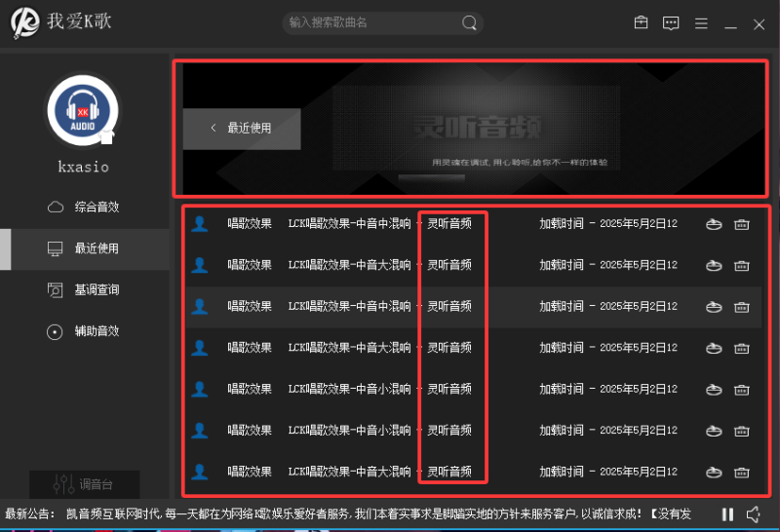
Task: Select 最近使用 in the sidebar
Action: [85, 248]
